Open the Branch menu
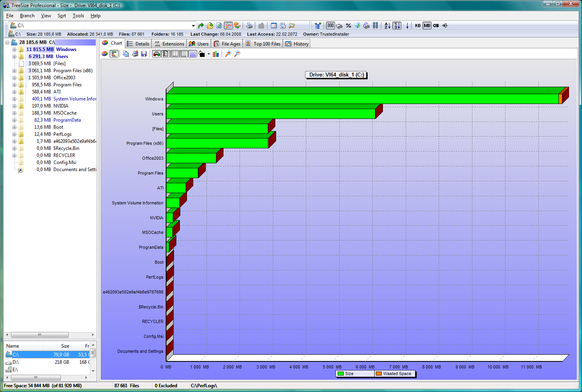Screen dimensions: 582x392 (x=27, y=16)
